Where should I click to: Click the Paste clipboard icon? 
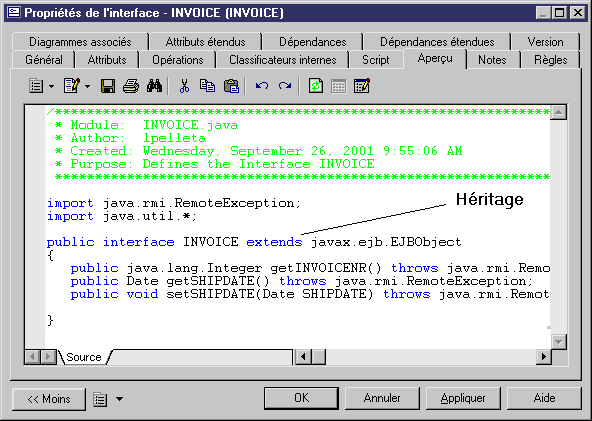point(231,86)
